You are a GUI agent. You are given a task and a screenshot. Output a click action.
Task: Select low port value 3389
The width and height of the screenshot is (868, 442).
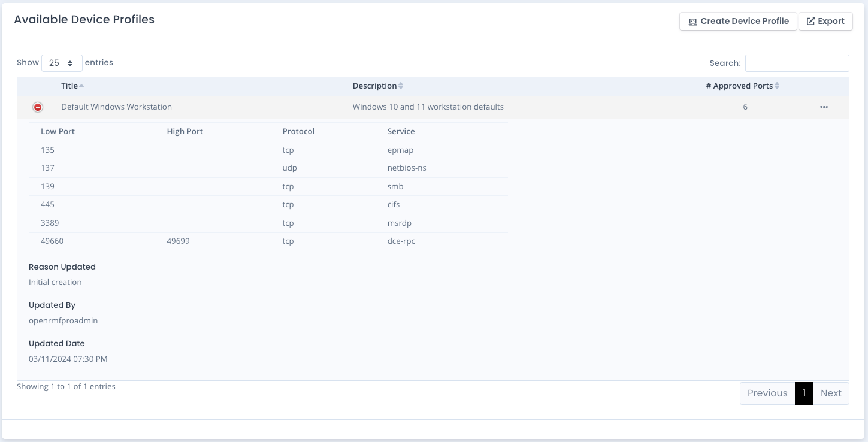[x=50, y=223]
